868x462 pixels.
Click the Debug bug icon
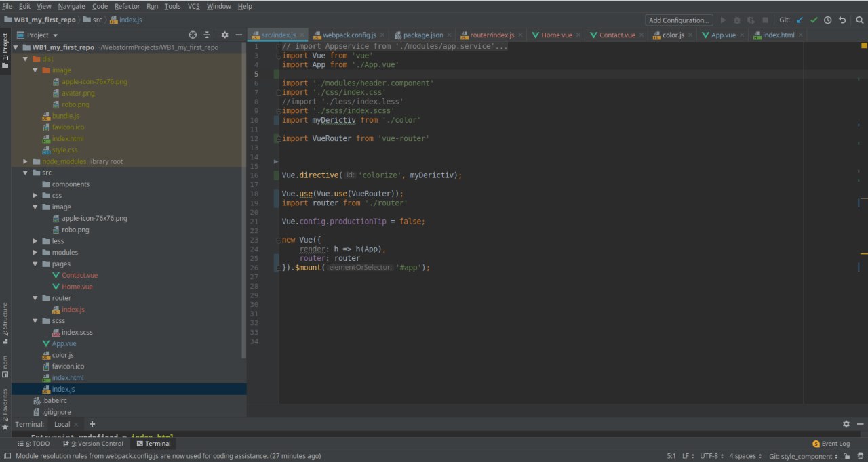pos(738,20)
